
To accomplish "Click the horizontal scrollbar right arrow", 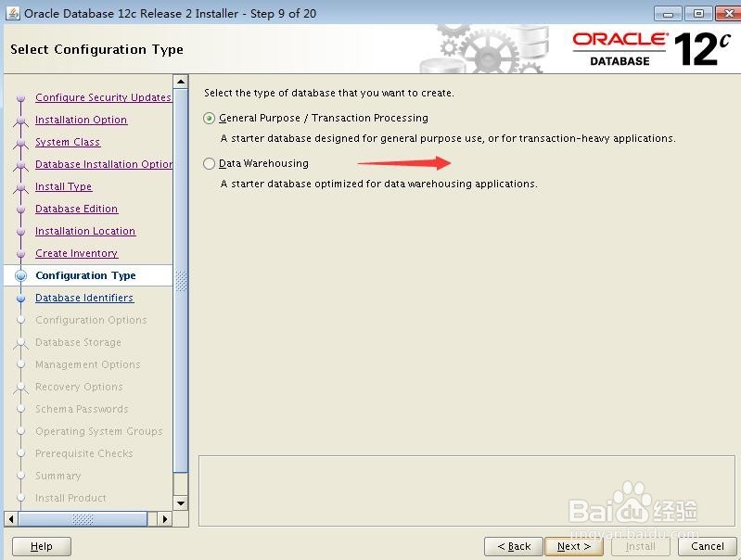I will point(164,519).
